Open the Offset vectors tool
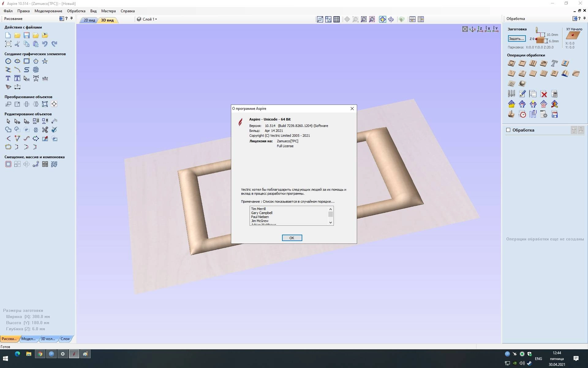 pyautogui.click(x=8, y=164)
